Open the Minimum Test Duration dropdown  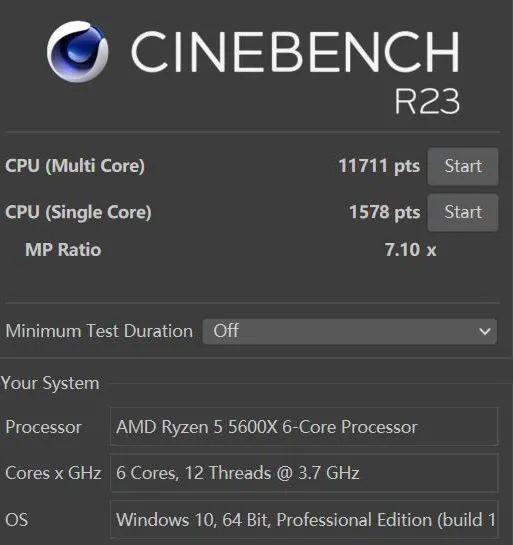[x=350, y=331]
